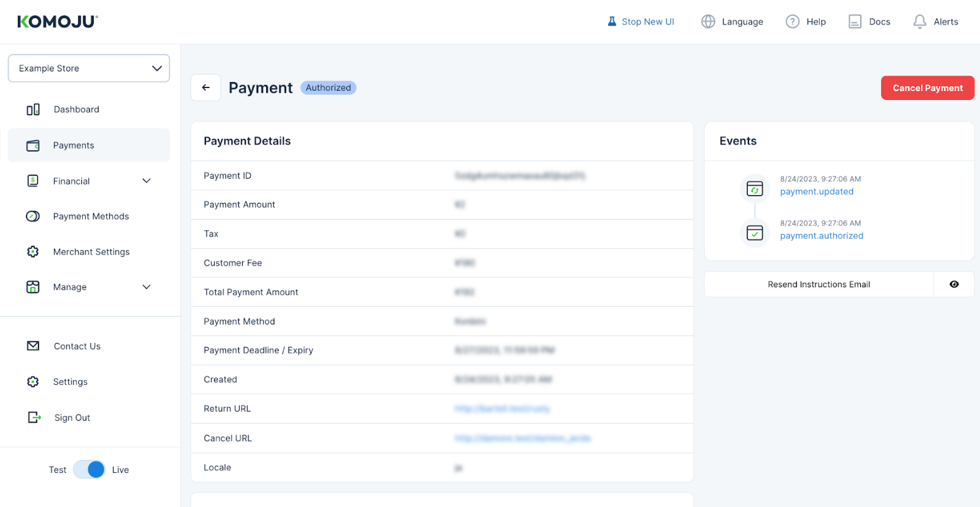The width and height of the screenshot is (980, 507).
Task: Expand the Financial menu chevron
Action: [146, 181]
